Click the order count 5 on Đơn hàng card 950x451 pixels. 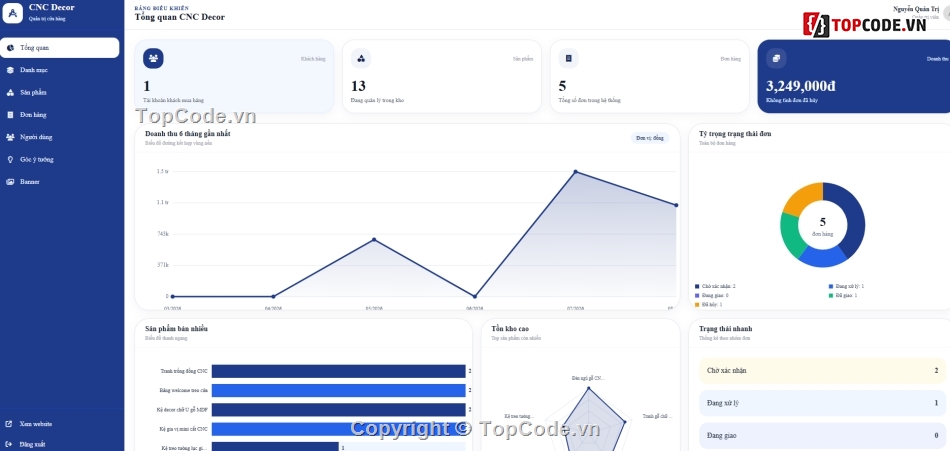[x=562, y=86]
